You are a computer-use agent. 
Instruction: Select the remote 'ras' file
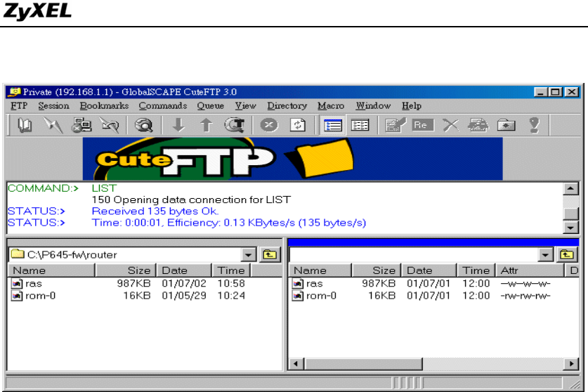click(308, 283)
